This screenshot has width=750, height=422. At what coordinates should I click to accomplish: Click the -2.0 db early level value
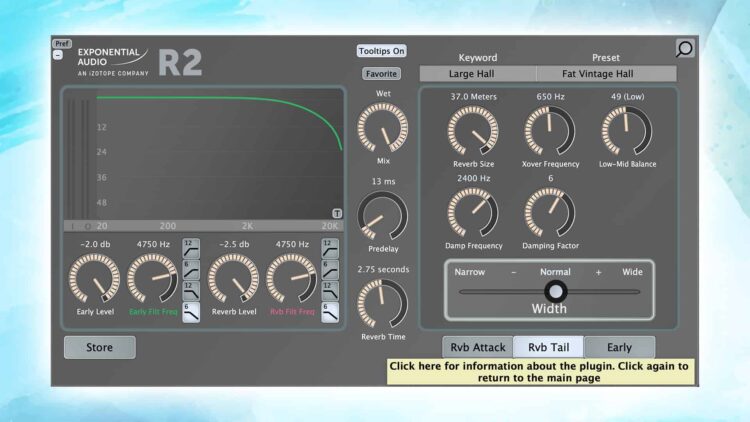coord(95,244)
